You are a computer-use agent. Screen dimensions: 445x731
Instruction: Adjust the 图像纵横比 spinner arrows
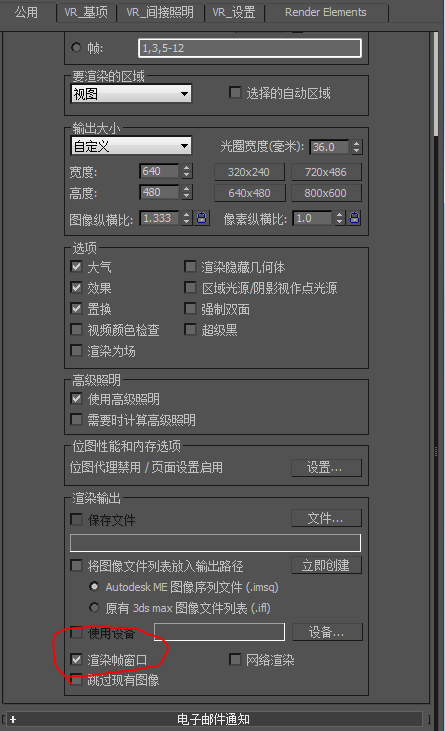click(187, 218)
